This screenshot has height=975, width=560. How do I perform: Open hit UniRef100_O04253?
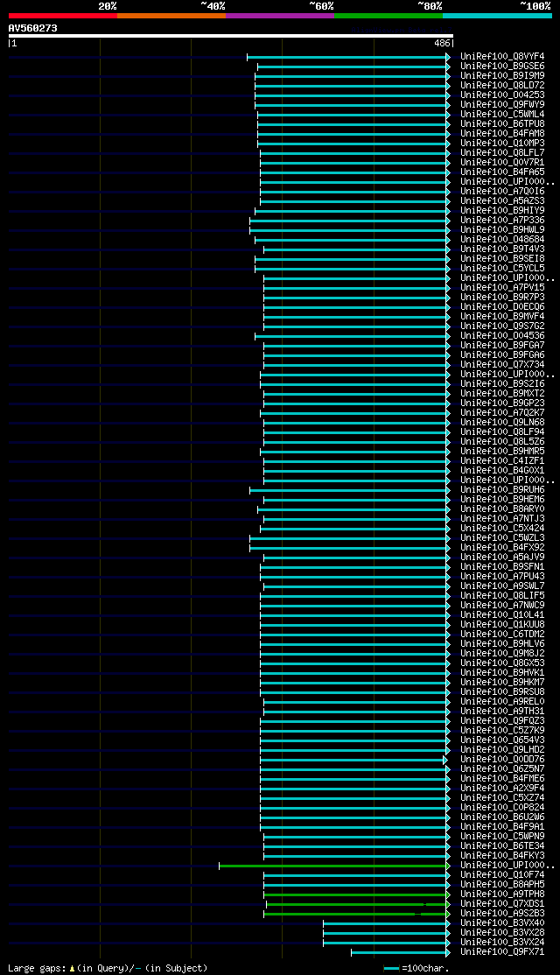tap(503, 95)
